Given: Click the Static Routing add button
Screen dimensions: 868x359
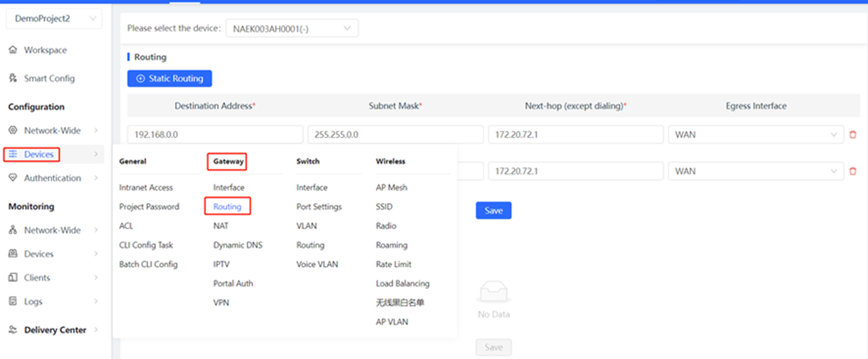Looking at the screenshot, I should tap(169, 78).
